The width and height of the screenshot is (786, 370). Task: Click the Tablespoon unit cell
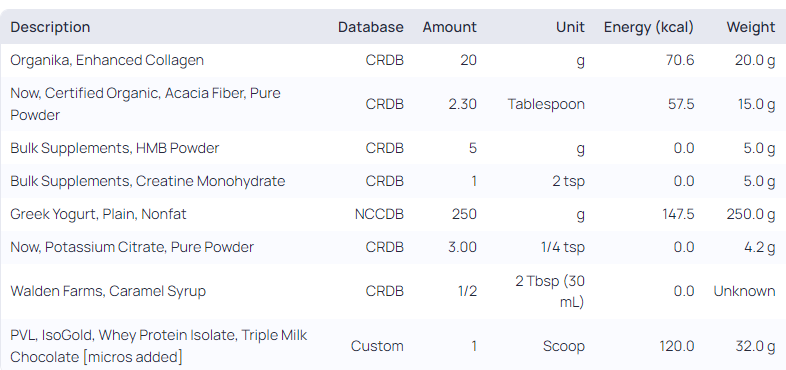546,104
